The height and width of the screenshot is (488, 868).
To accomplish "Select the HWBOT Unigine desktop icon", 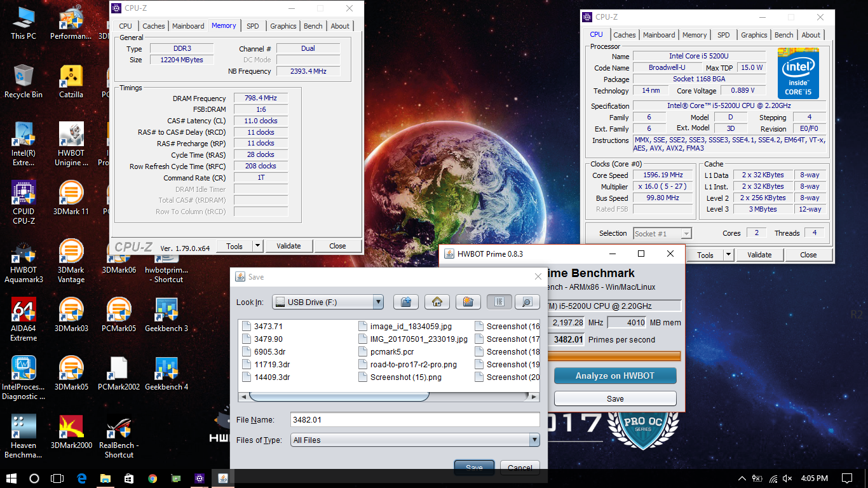I will 71,144.
